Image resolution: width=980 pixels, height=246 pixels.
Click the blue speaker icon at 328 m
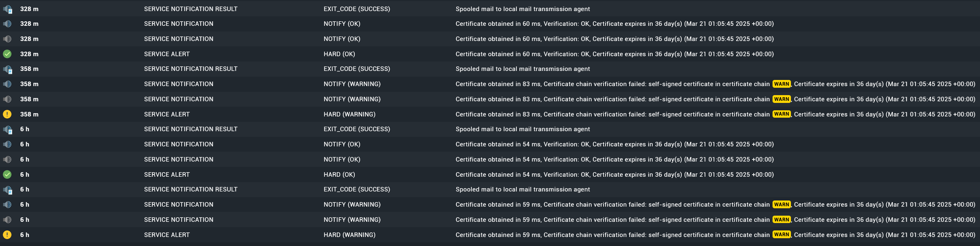click(7, 24)
